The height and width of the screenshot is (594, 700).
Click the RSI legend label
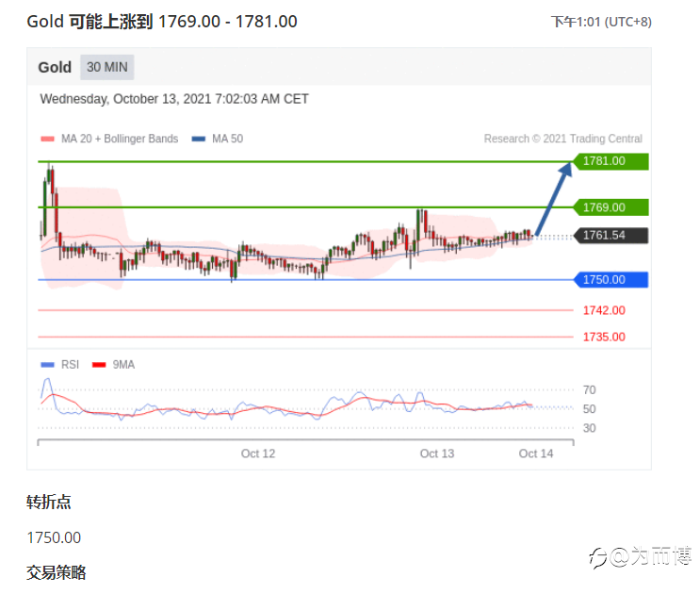[x=70, y=365]
